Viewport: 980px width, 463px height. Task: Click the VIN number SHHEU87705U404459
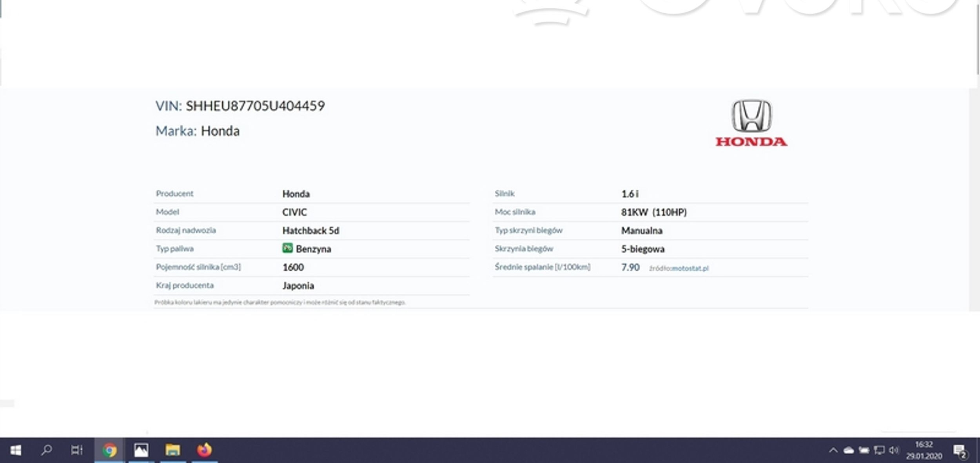[255, 106]
